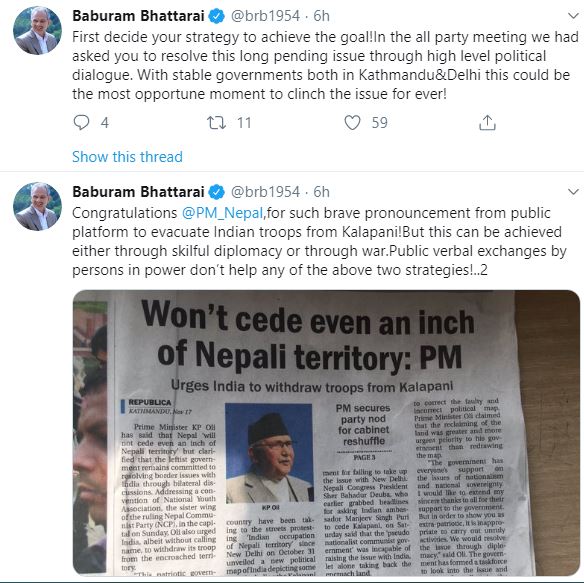Image resolution: width=584 pixels, height=583 pixels.
Task: Click the verified badge in the second tweet
Action: pyautogui.click(x=217, y=192)
